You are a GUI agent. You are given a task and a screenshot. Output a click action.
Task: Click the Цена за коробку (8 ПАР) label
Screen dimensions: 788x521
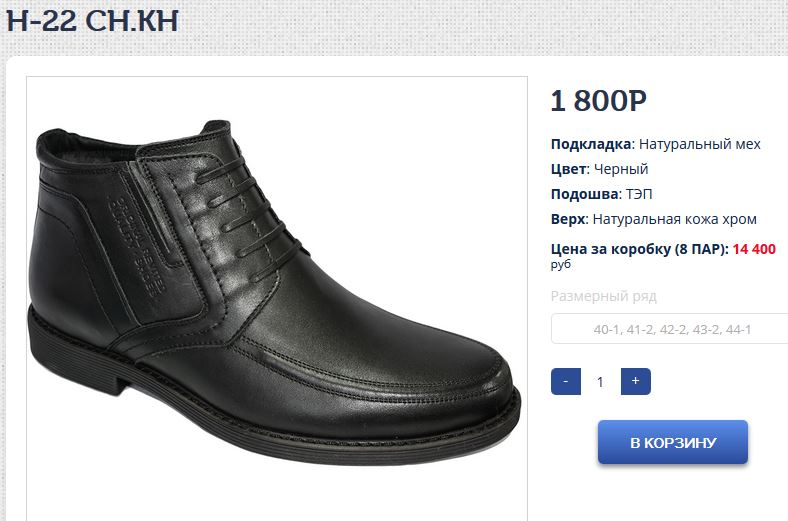pos(638,249)
